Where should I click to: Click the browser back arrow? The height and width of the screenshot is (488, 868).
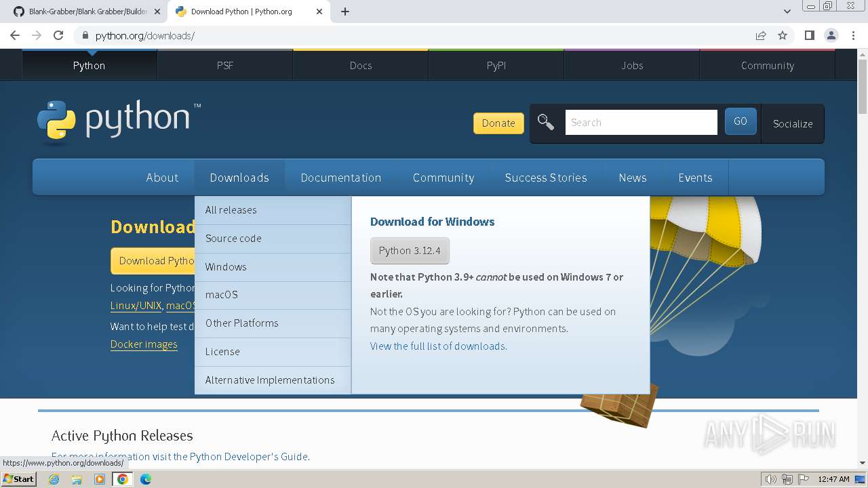[15, 35]
